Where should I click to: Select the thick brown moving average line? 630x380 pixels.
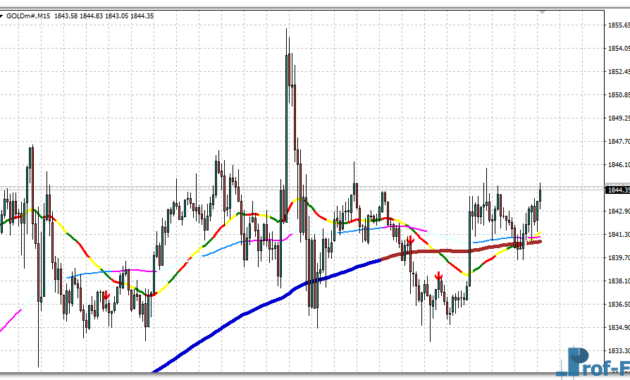pos(462,251)
